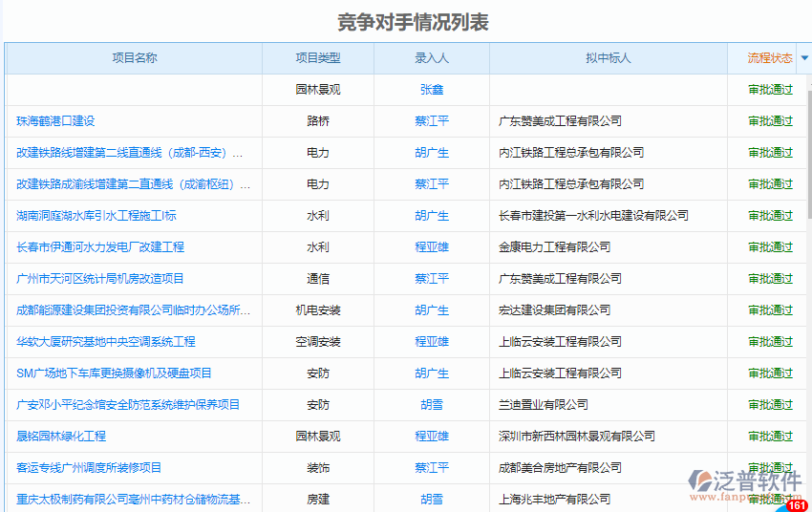This screenshot has height=512, width=812.
Task: Click 蔡江平 in the 成渝线 row
Action: pyautogui.click(x=432, y=184)
